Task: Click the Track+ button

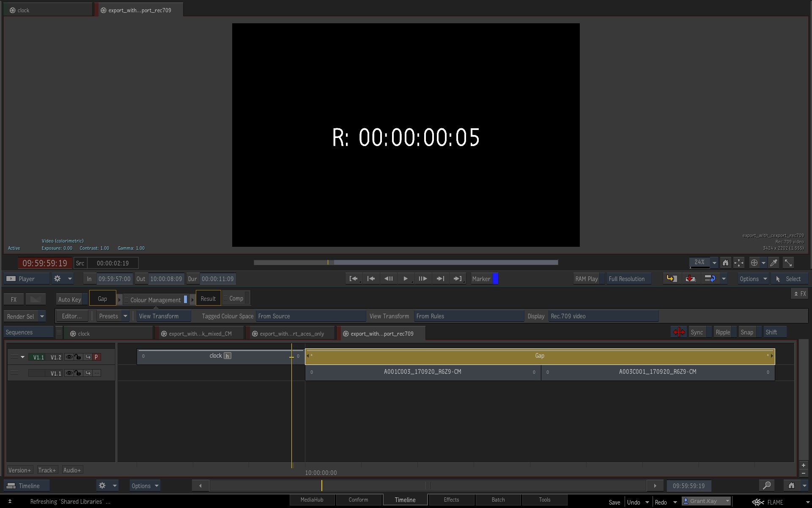Action: [47, 470]
